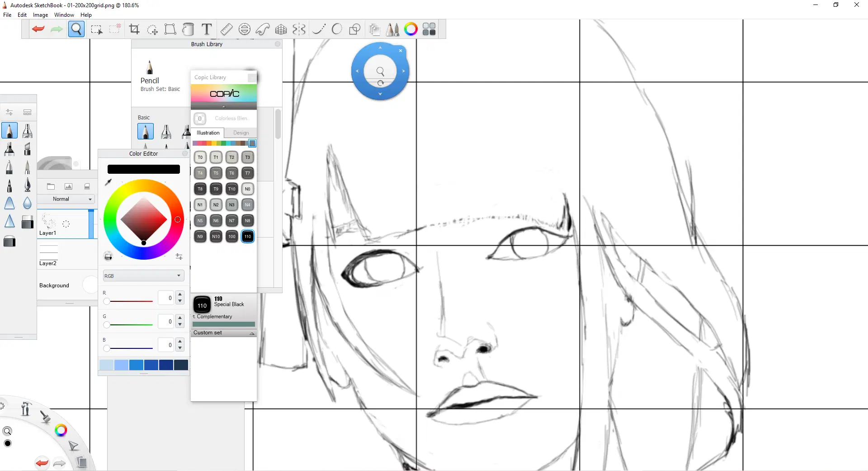Viewport: 868px width, 471px height.
Task: Open the Normal blend mode dropdown
Action: pos(72,199)
